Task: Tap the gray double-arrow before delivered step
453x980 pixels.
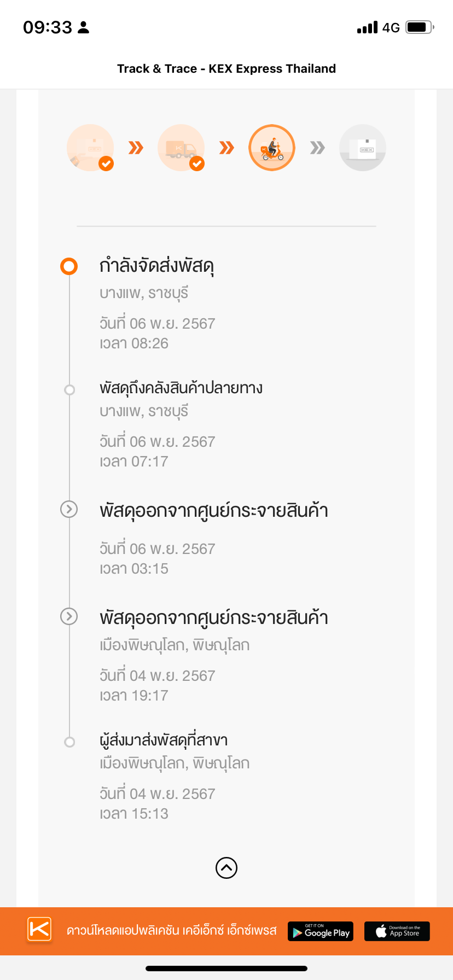Action: coord(317,148)
